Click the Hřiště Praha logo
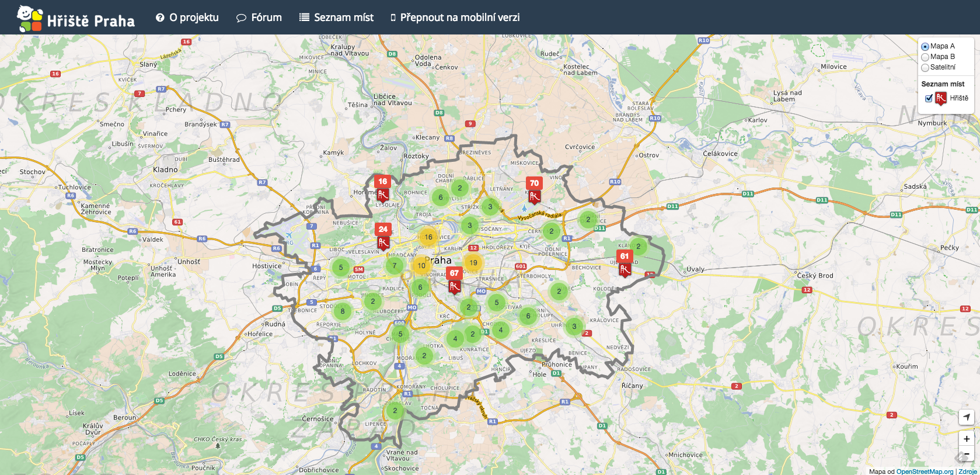Screen dimensions: 980x475 [76, 18]
